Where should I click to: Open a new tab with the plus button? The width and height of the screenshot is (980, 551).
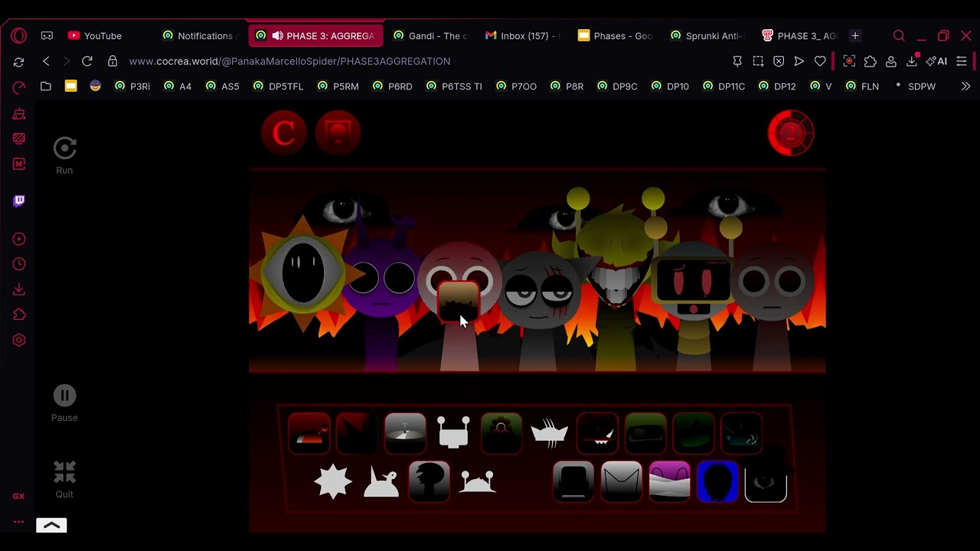855,36
